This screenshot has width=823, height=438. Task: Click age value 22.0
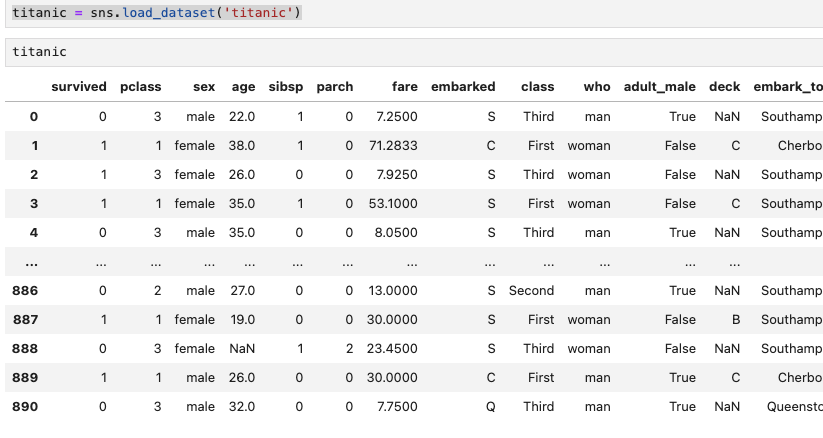[242, 117]
